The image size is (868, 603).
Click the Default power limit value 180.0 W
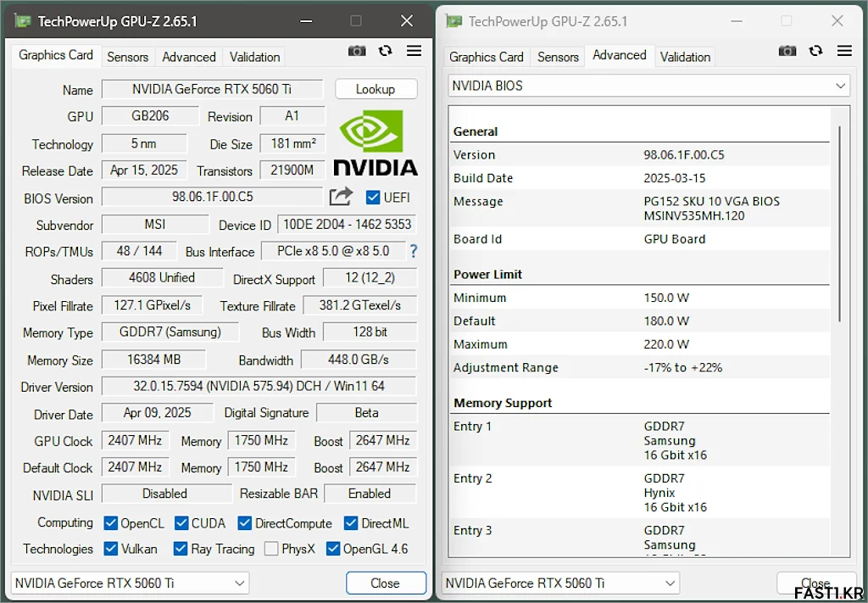pos(666,321)
